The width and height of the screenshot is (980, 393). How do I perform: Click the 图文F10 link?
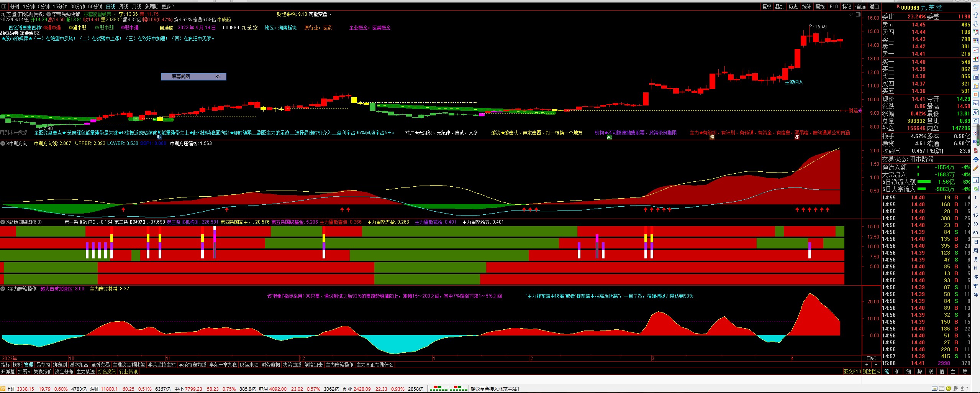pos(852,372)
